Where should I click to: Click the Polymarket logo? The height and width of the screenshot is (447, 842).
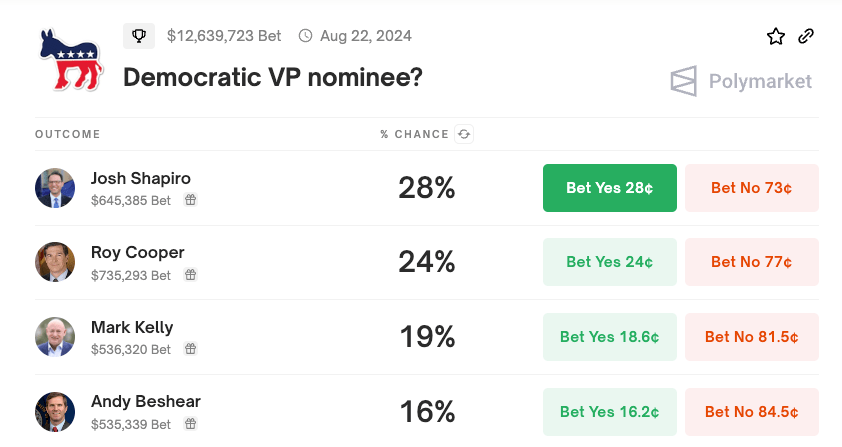(x=741, y=81)
